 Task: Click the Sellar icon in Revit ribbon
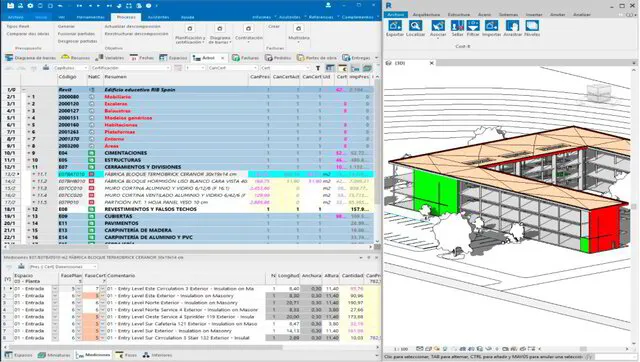(457, 26)
